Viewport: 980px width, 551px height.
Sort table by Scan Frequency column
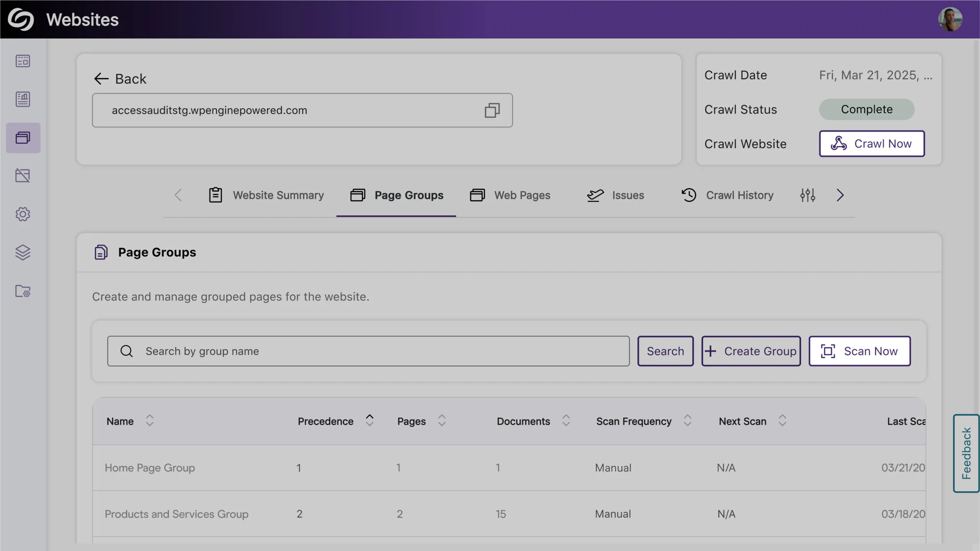pyautogui.click(x=688, y=421)
